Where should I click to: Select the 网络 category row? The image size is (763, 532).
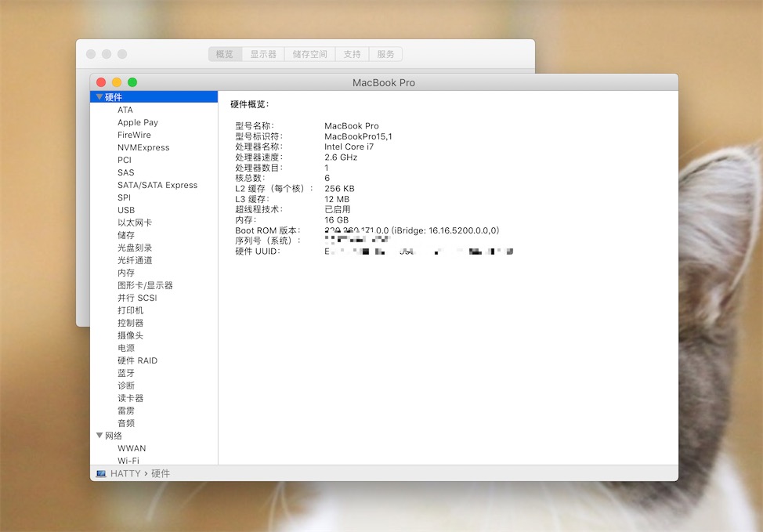(x=154, y=436)
